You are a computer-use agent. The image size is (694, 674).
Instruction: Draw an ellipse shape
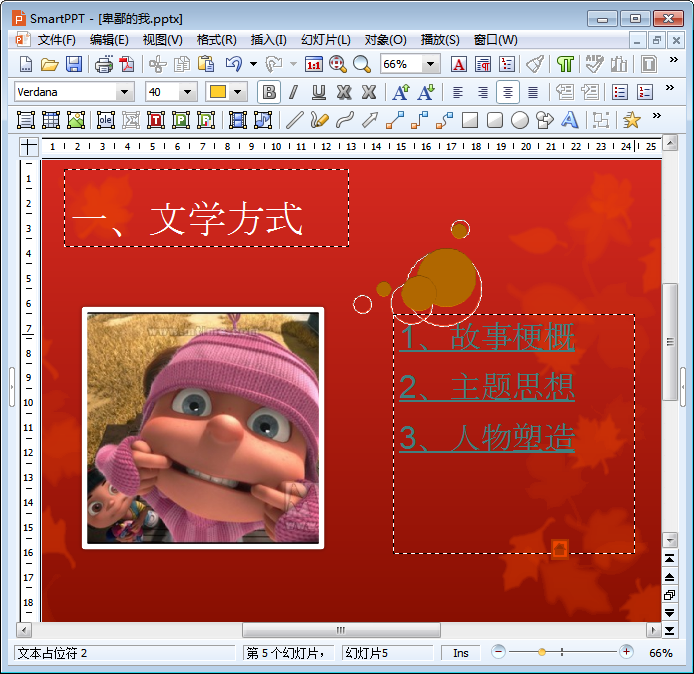coord(520,120)
